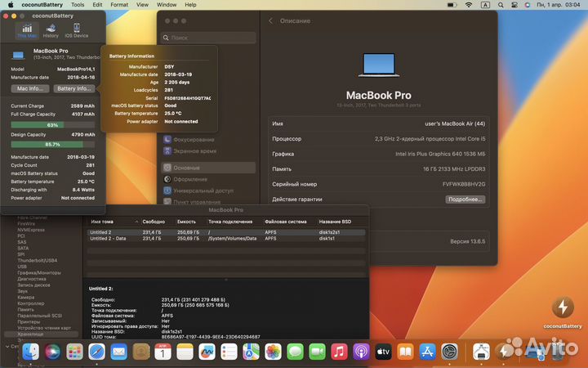Click the Mac Info... button
The image size is (588, 368).
click(x=30, y=88)
